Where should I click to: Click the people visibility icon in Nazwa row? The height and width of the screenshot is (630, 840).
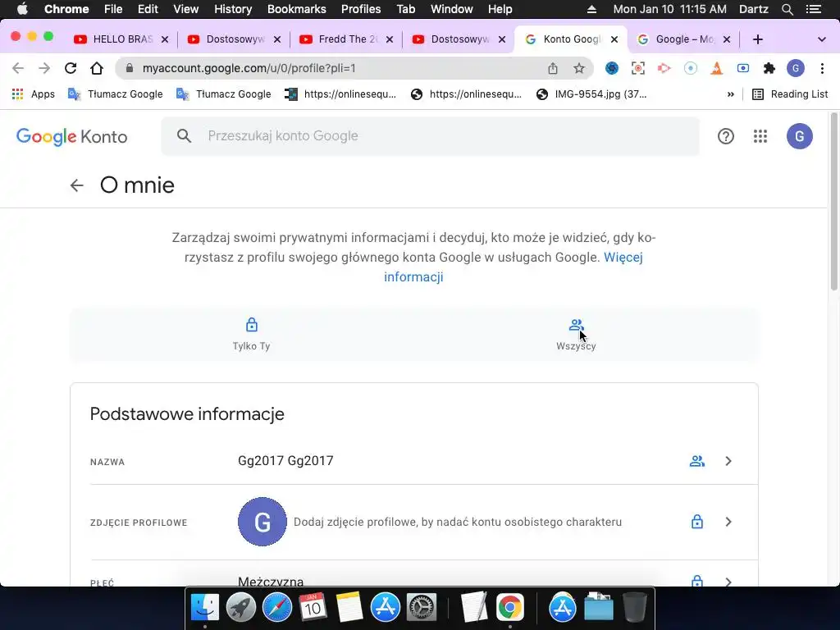click(x=697, y=461)
